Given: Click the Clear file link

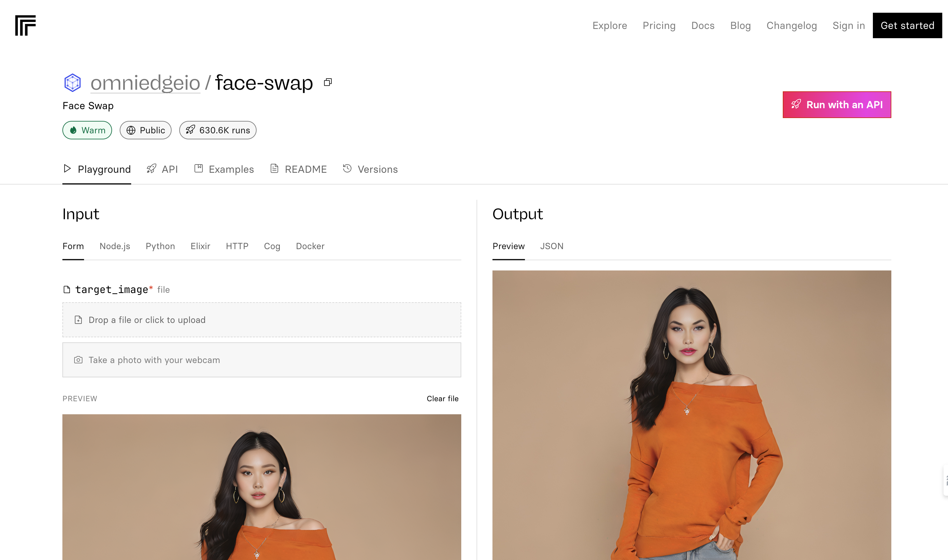Looking at the screenshot, I should pos(442,398).
